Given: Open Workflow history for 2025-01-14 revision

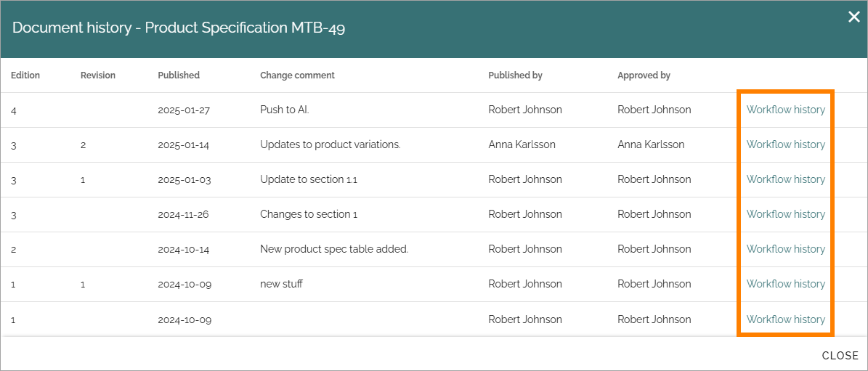Looking at the screenshot, I should [x=785, y=144].
